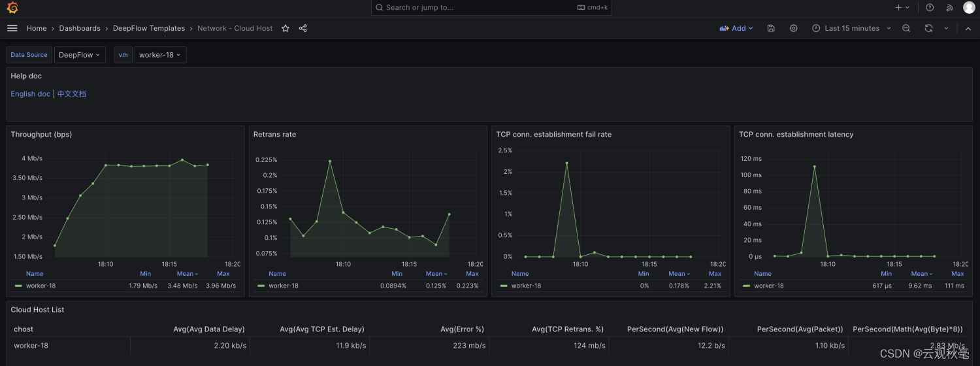Click TCP latency legend green color swatch

tap(747, 286)
